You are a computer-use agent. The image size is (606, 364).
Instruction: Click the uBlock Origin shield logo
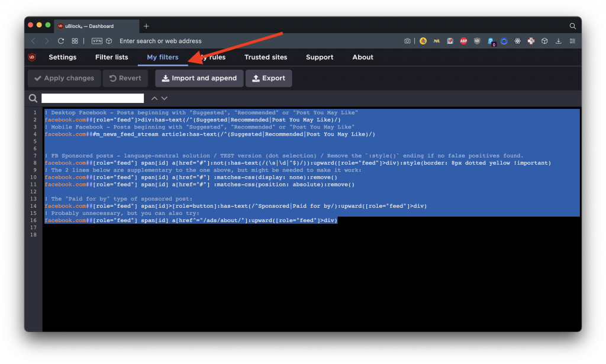tap(32, 57)
